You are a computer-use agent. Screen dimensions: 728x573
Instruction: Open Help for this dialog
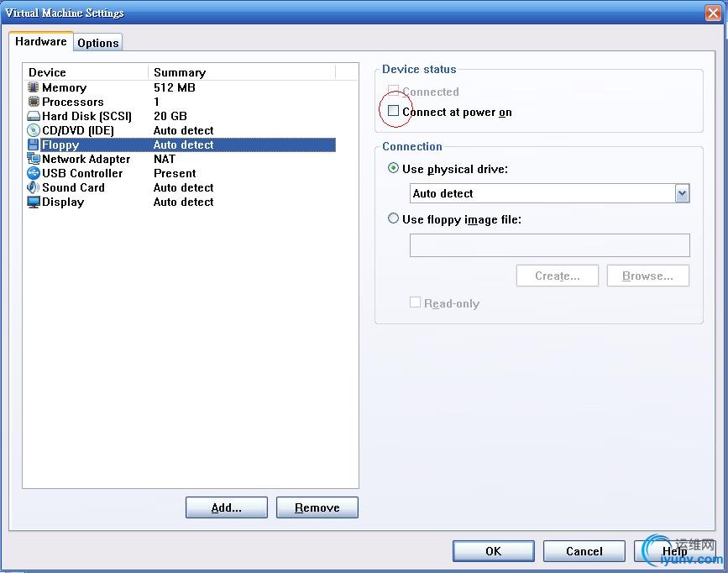click(674, 551)
